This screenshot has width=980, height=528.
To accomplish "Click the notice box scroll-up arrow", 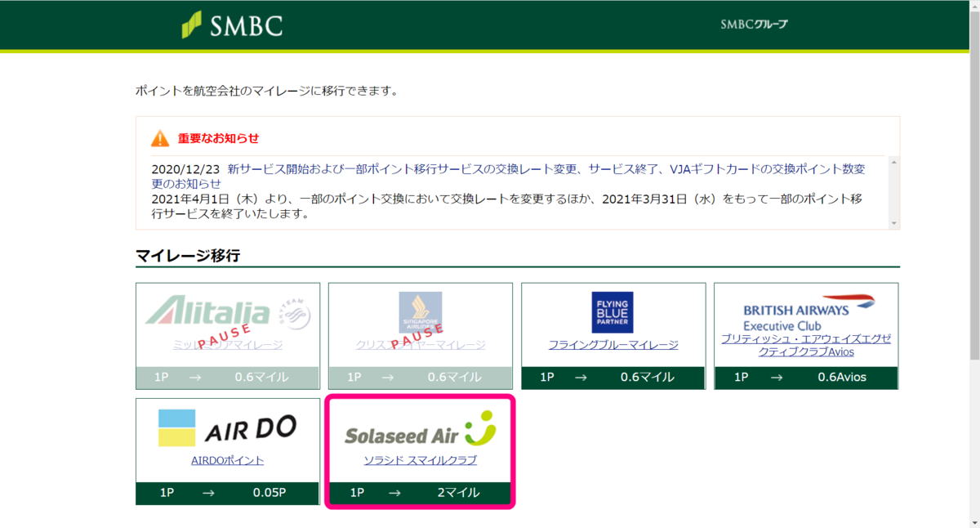I will click(x=893, y=163).
